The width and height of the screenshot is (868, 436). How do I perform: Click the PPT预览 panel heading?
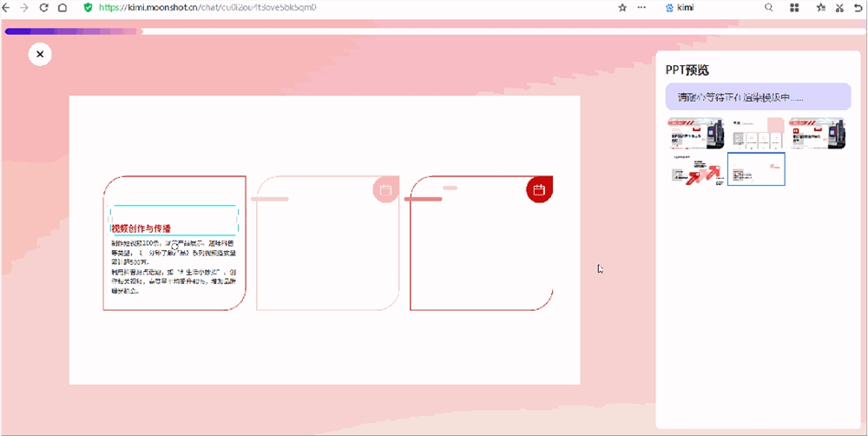tap(687, 70)
